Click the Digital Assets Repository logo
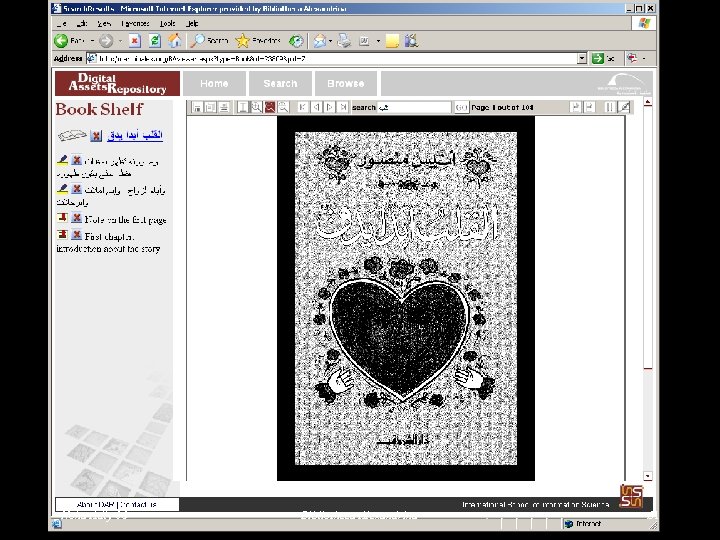The height and width of the screenshot is (540, 720). [118, 83]
